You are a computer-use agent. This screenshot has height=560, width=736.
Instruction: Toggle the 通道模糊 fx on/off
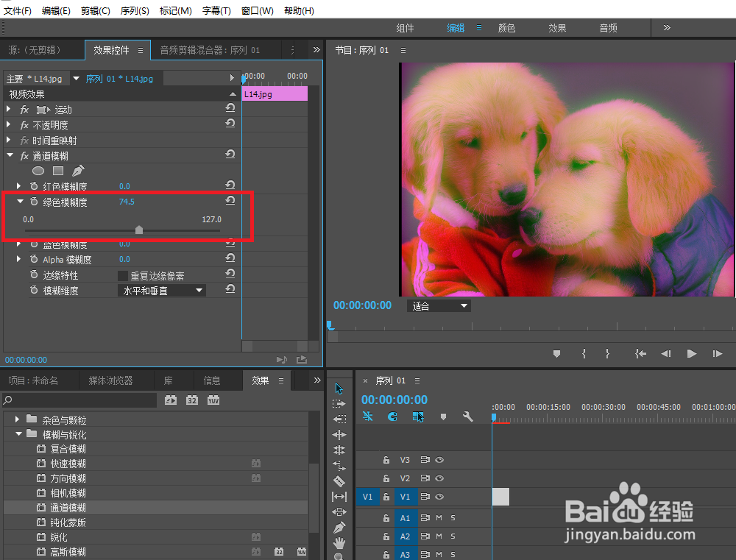(x=24, y=156)
